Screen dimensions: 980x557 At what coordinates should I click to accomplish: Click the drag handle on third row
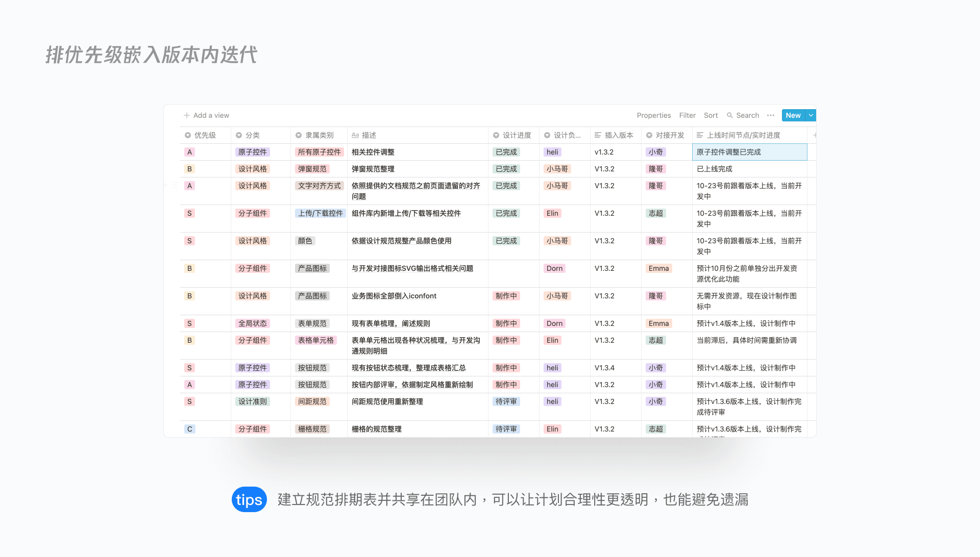click(x=175, y=186)
